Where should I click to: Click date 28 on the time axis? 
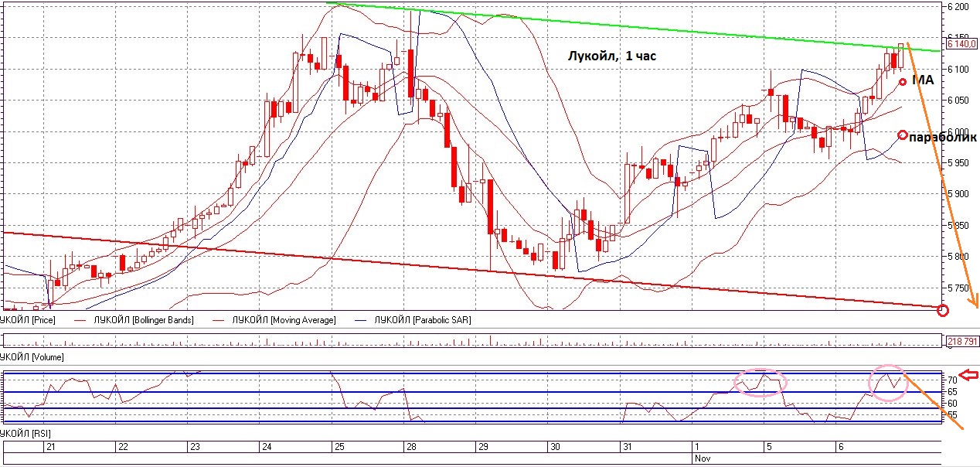pyautogui.click(x=410, y=447)
